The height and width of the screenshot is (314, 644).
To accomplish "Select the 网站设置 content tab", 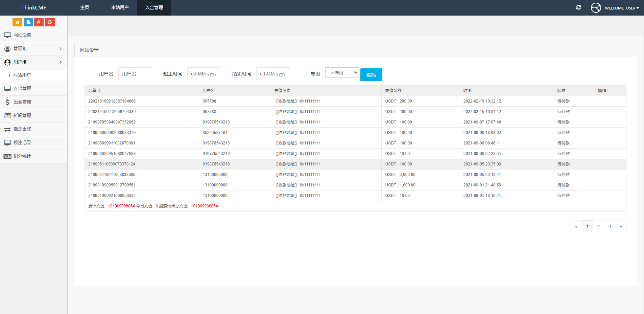I will point(89,50).
